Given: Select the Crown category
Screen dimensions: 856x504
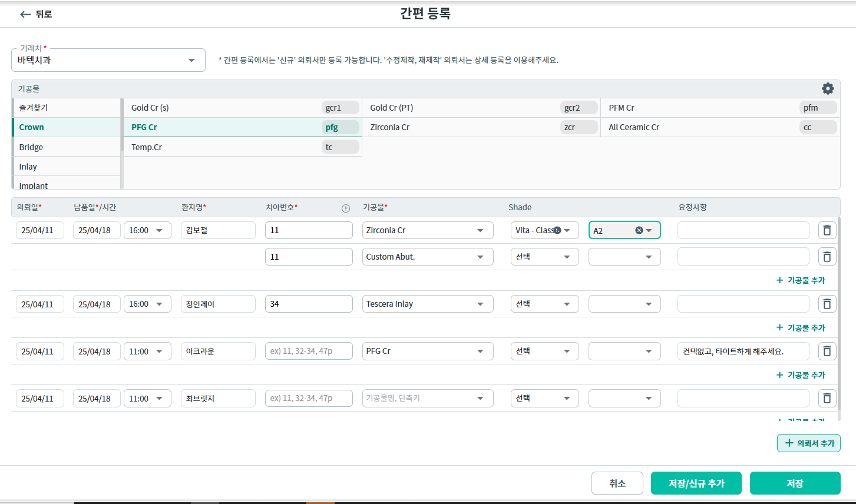Looking at the screenshot, I should click(x=66, y=127).
